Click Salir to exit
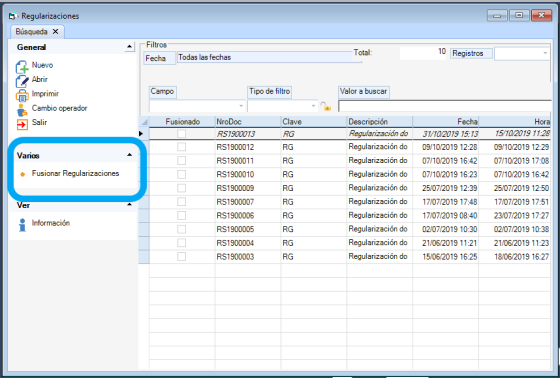560x378 pixels. point(39,122)
